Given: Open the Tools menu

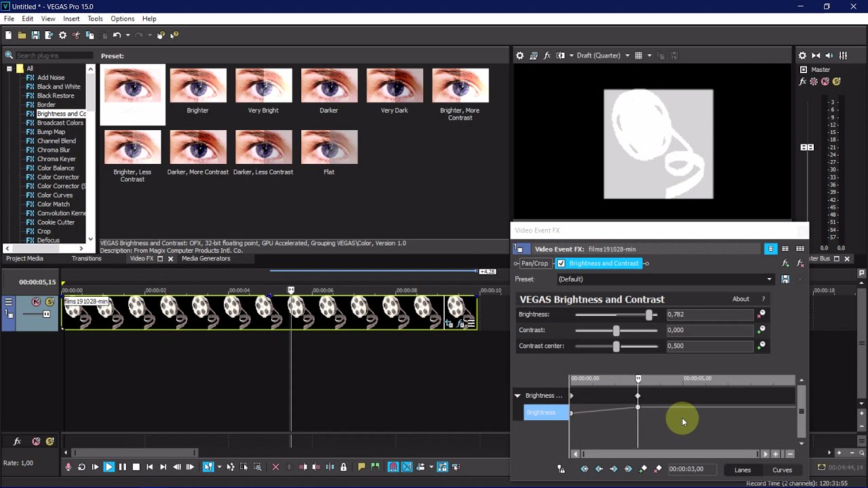Looking at the screenshot, I should (x=95, y=18).
